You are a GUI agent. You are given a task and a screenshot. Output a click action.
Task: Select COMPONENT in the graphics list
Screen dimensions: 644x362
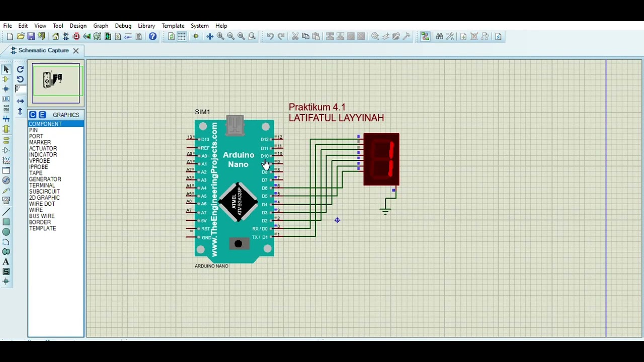[56, 124]
